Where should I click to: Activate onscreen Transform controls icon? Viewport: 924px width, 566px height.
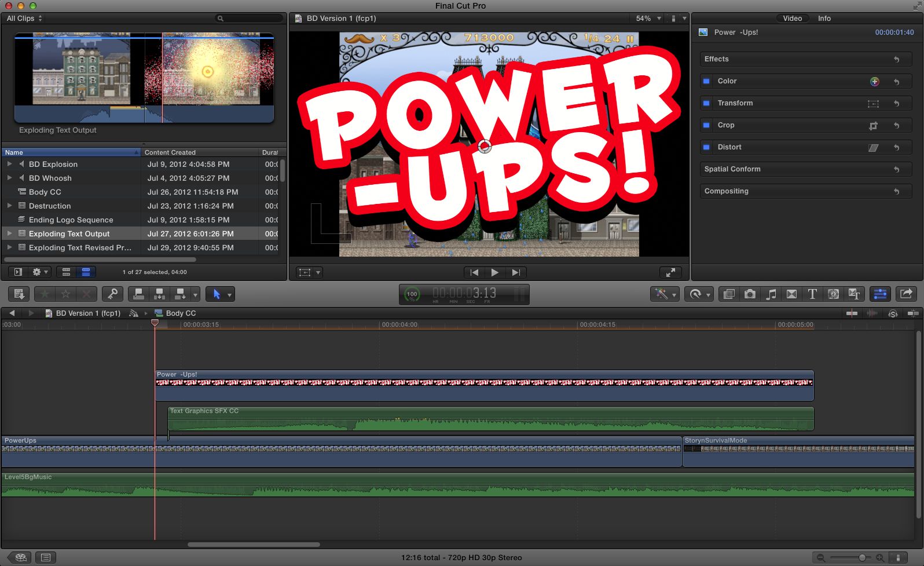(x=873, y=104)
